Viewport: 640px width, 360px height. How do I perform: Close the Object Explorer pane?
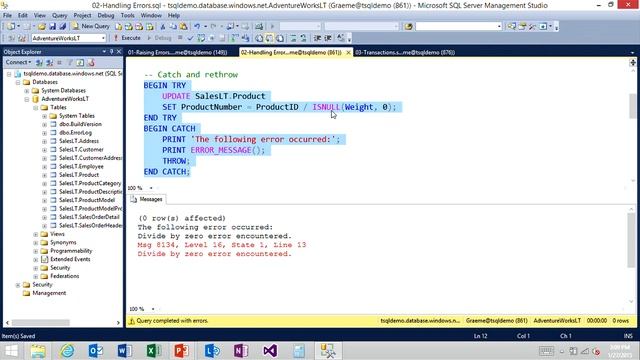point(119,51)
